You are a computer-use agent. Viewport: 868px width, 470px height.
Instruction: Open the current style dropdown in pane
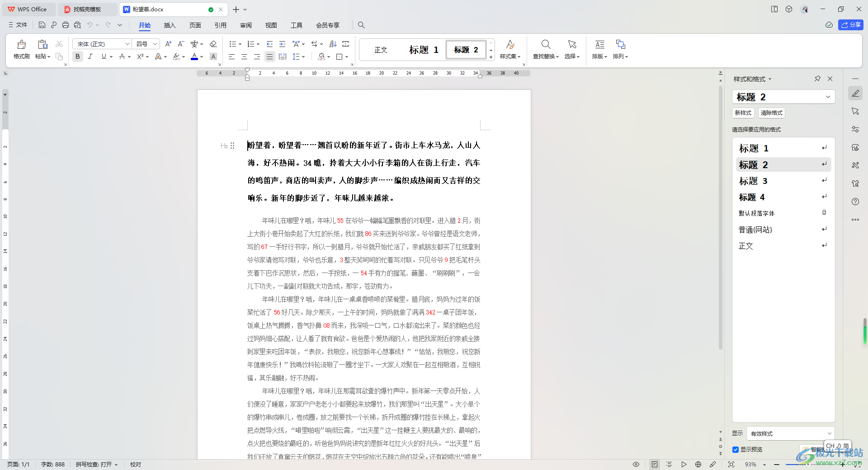coord(828,97)
